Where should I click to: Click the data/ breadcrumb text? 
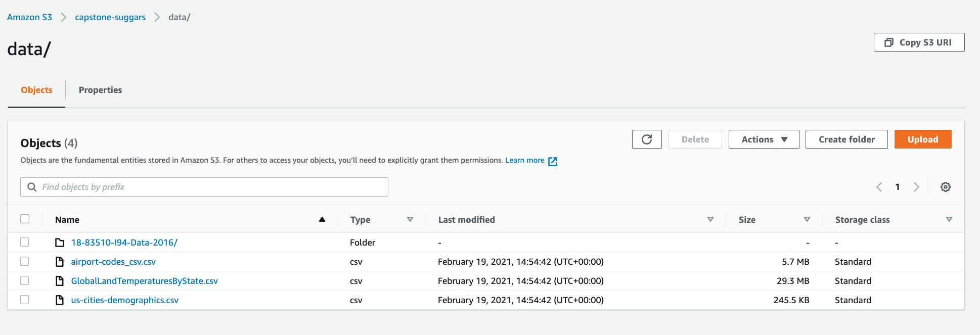pyautogui.click(x=180, y=17)
